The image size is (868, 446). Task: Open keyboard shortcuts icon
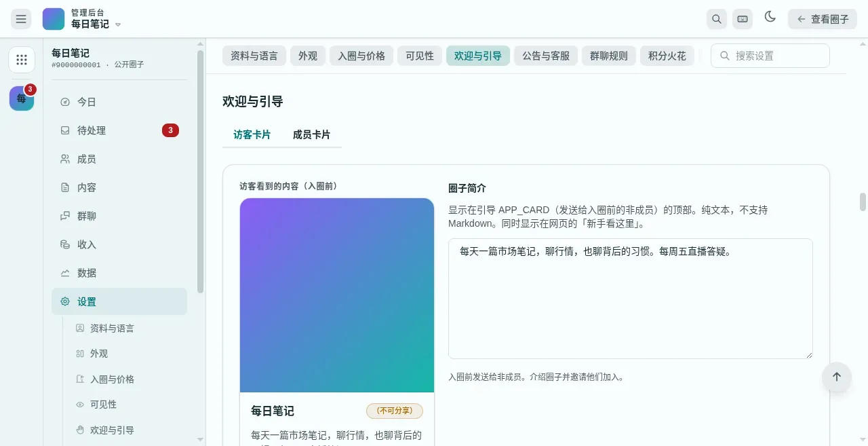click(743, 19)
